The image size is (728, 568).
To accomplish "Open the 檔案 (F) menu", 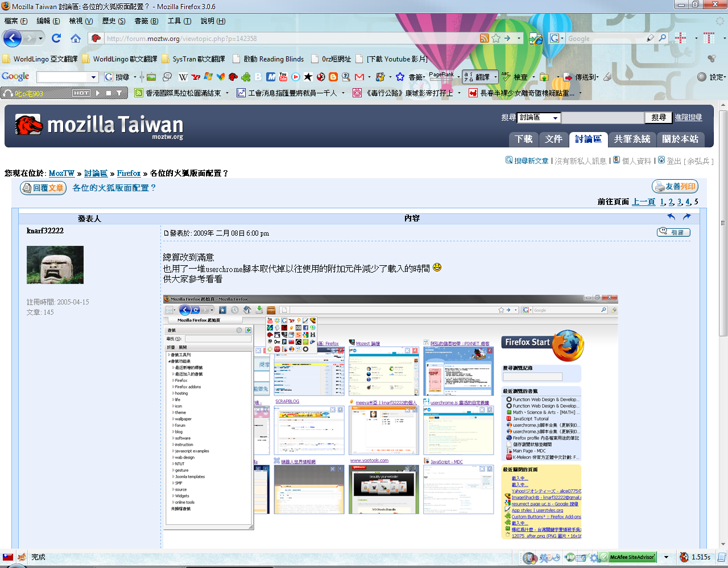I will point(16,21).
